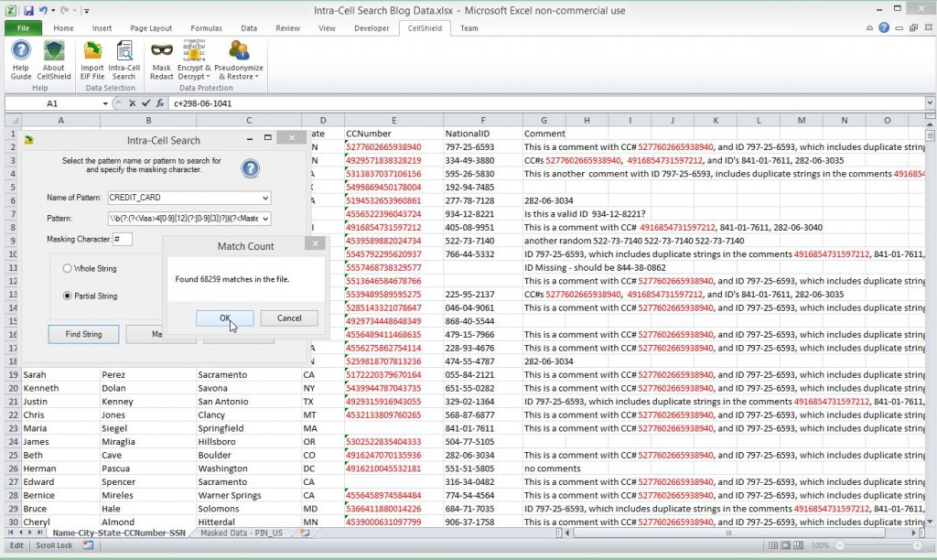Click the Excel help question mark icon

coord(884,27)
